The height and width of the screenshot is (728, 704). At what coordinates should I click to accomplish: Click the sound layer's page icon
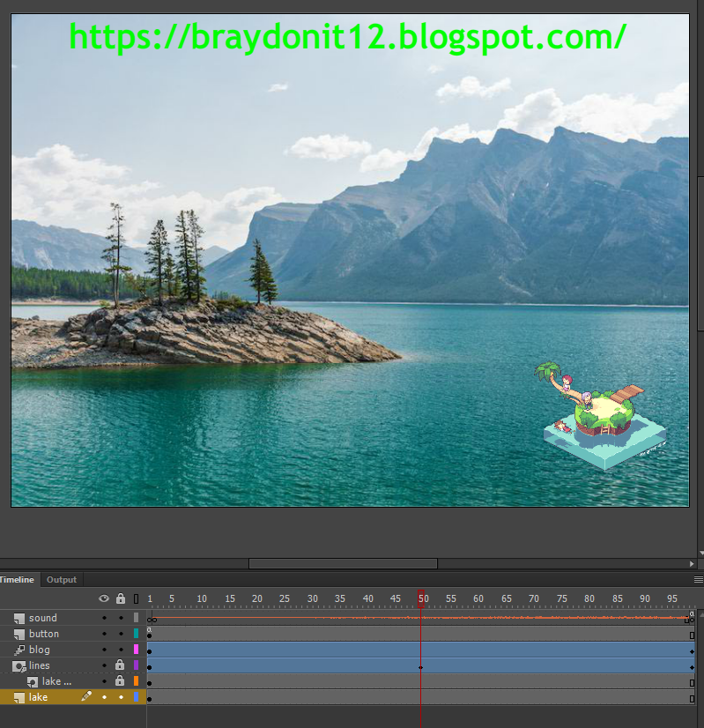19,619
